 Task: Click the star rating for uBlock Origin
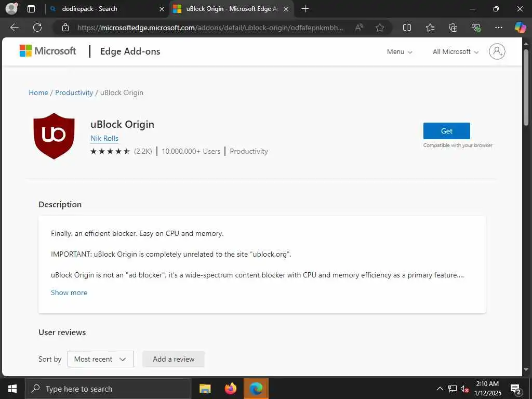[110, 151]
